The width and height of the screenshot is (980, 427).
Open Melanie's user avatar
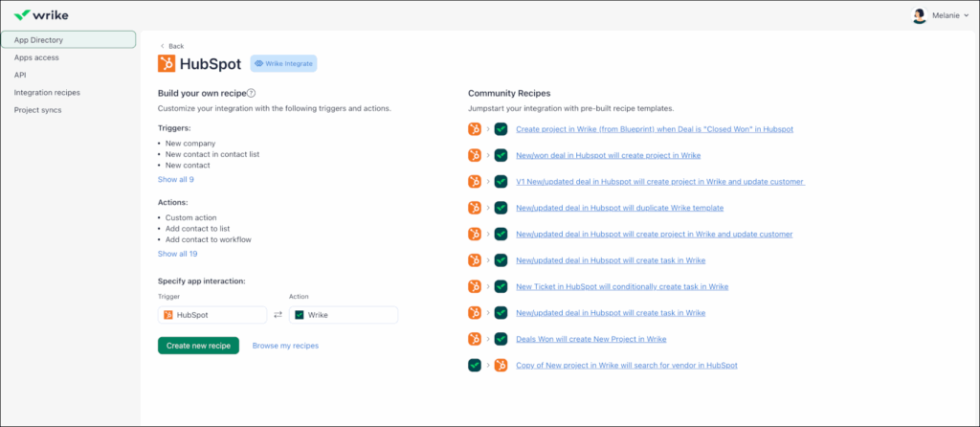coord(920,16)
